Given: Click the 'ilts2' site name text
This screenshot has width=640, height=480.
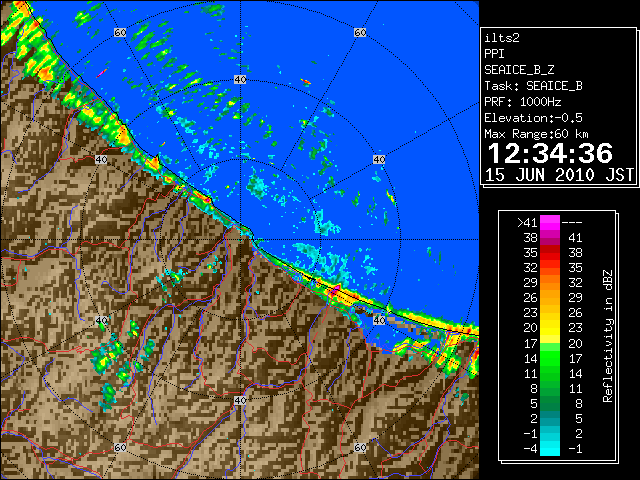Looking at the screenshot, I should pos(502,38).
